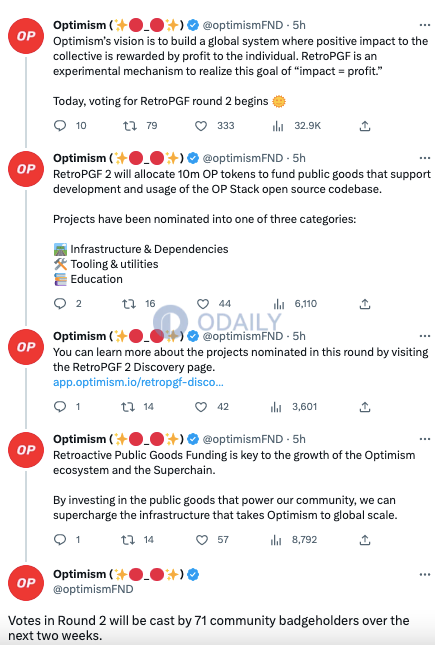Image resolution: width=435 pixels, height=645 pixels.
Task: Open more options on first tweet
Action: [x=425, y=25]
